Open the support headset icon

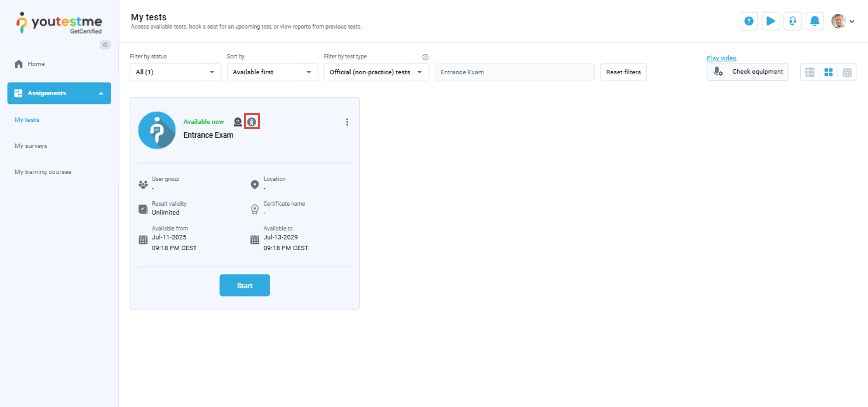[x=793, y=21]
